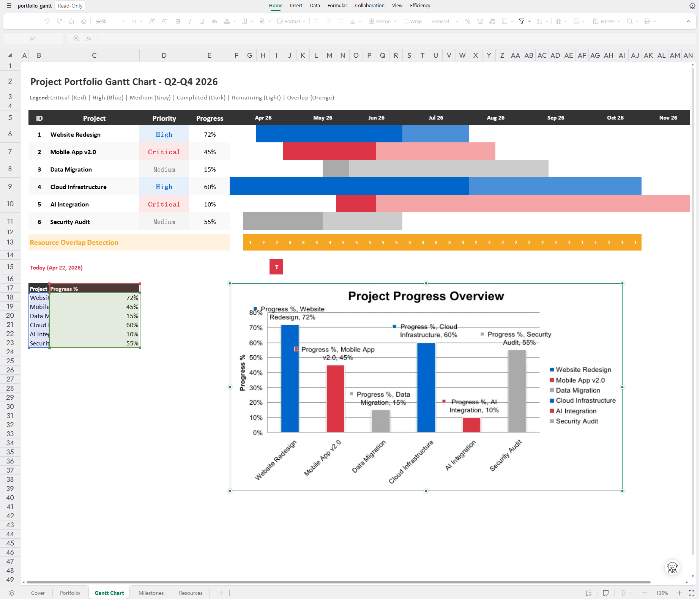Screen dimensions: 700x599
Task: Click the Read-Only button
Action: pos(70,6)
